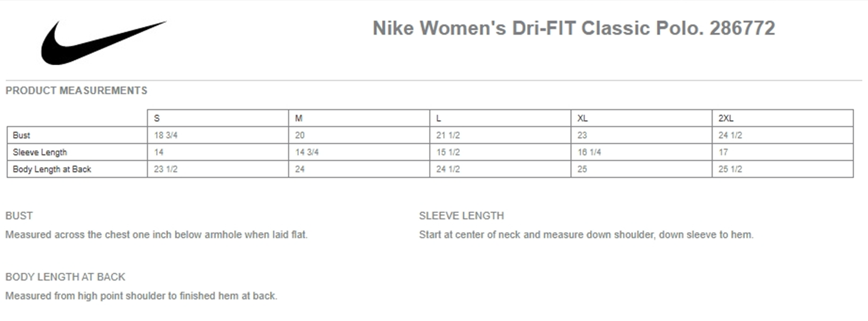
Task: Select the S size column header
Action: click(x=218, y=118)
